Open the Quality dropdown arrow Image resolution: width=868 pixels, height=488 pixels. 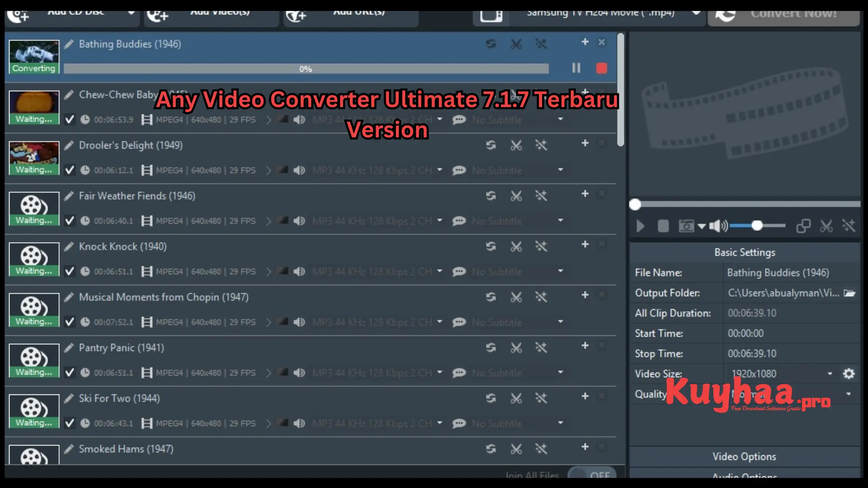coord(849,394)
